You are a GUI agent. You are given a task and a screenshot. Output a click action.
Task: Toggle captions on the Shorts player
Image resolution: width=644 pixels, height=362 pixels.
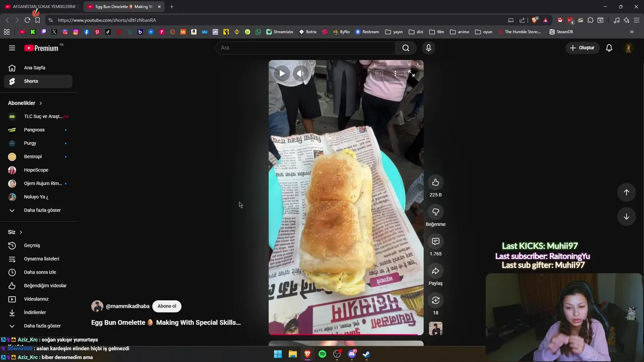[379, 73]
